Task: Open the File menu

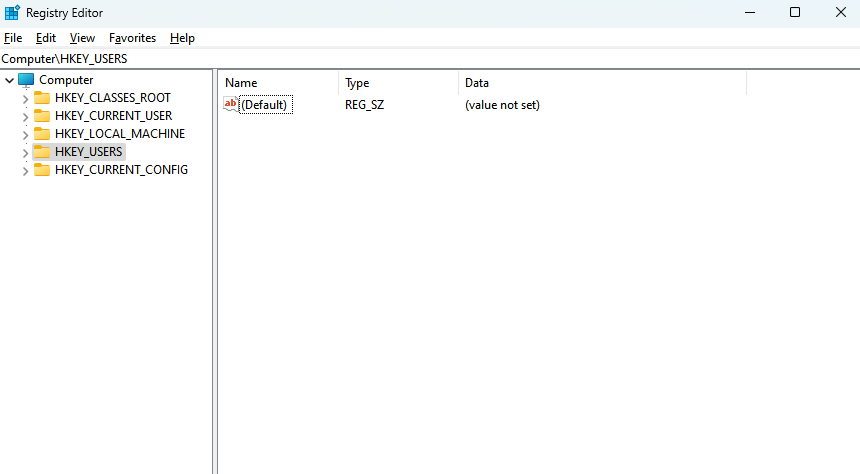Action: pos(13,38)
